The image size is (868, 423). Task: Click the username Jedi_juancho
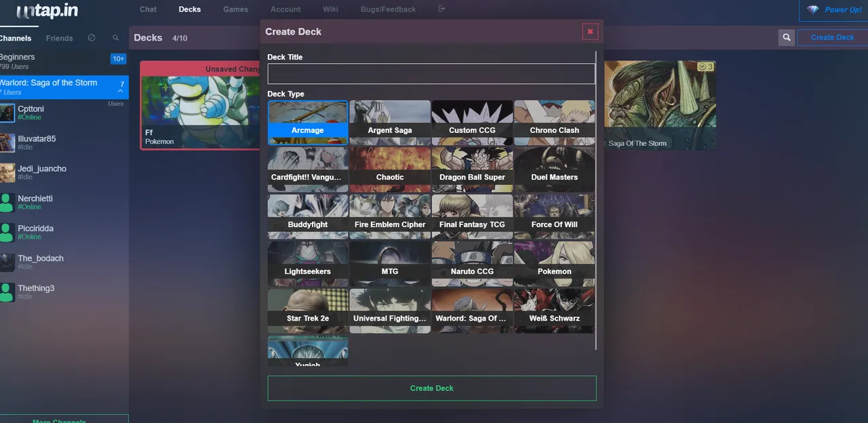coord(42,168)
